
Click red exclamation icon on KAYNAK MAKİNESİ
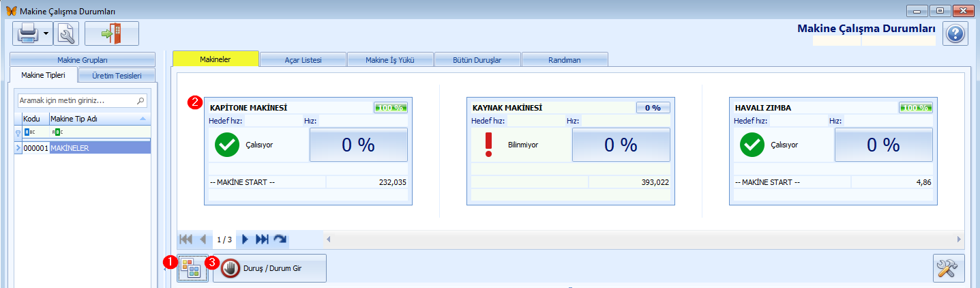(488, 145)
